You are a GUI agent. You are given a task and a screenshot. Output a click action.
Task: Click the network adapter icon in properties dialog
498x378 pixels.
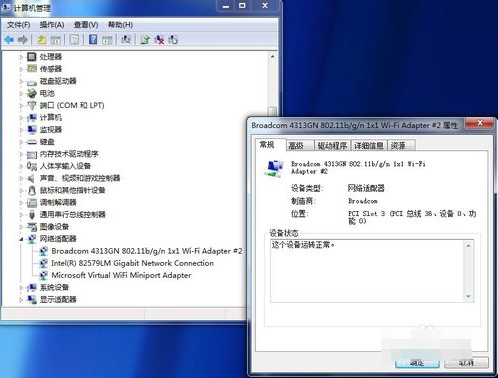pos(275,168)
